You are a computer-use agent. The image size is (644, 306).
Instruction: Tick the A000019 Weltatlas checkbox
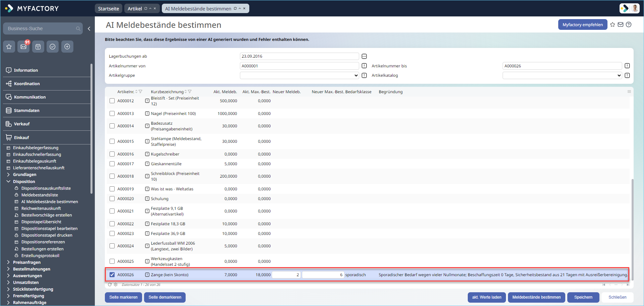[112, 189]
